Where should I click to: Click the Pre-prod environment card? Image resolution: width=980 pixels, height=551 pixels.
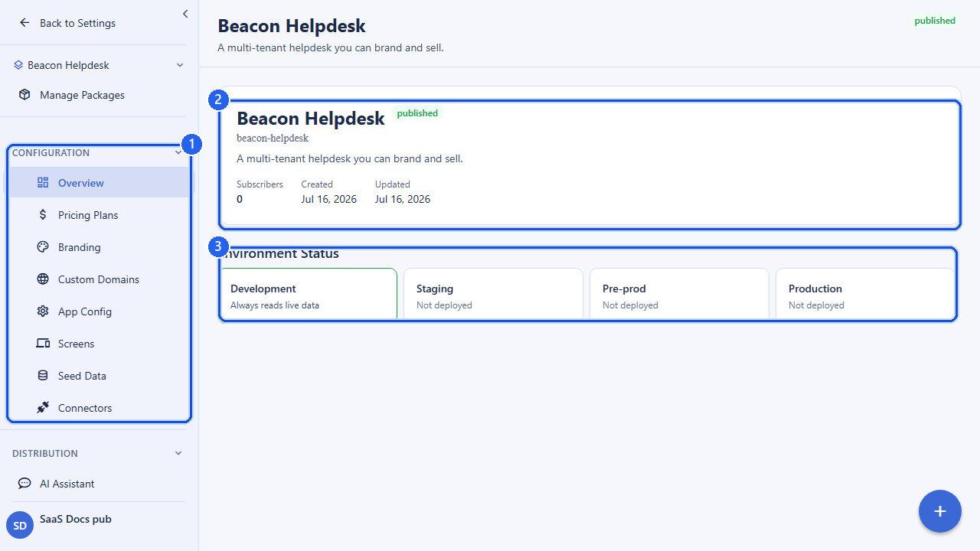[680, 294]
